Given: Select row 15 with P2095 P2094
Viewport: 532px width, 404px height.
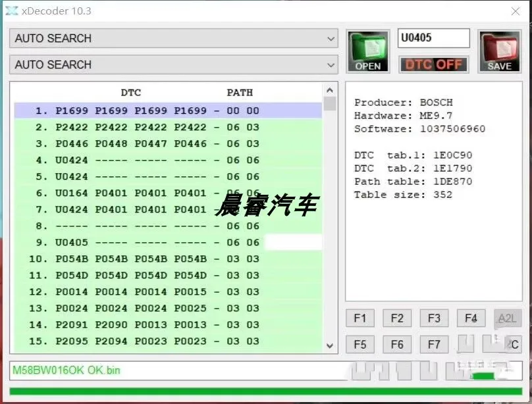Looking at the screenshot, I should [x=168, y=341].
